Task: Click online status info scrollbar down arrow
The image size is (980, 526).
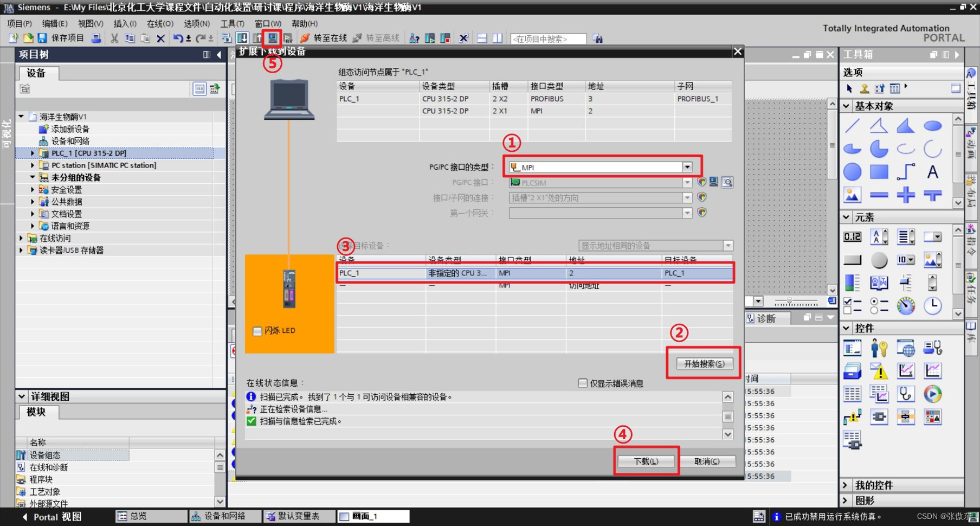Action: (728, 434)
